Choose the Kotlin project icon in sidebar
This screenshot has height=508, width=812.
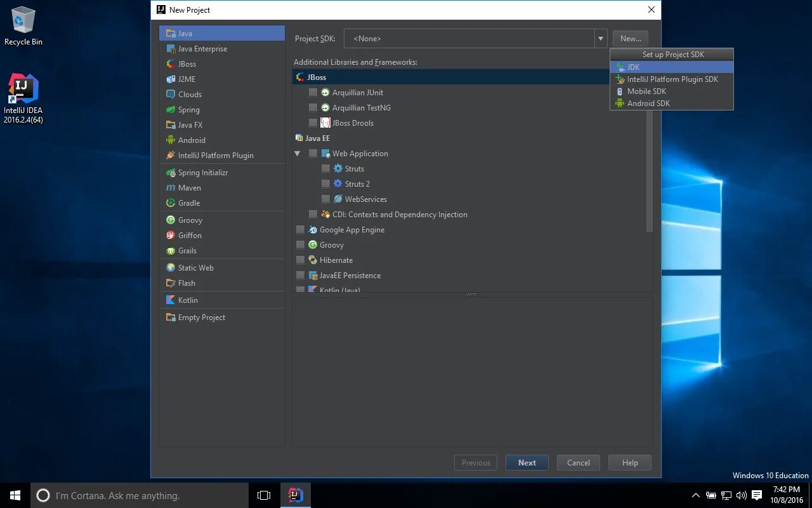(x=171, y=300)
